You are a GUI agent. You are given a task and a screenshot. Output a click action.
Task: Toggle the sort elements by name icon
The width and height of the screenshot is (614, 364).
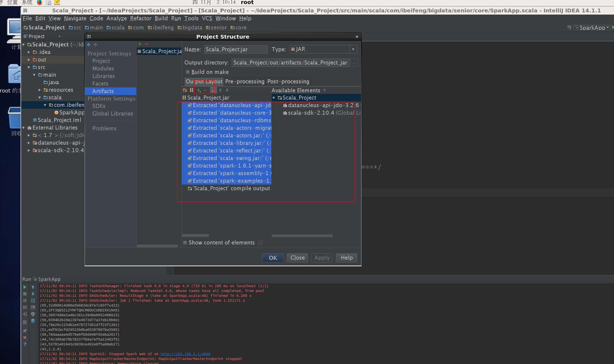213,90
